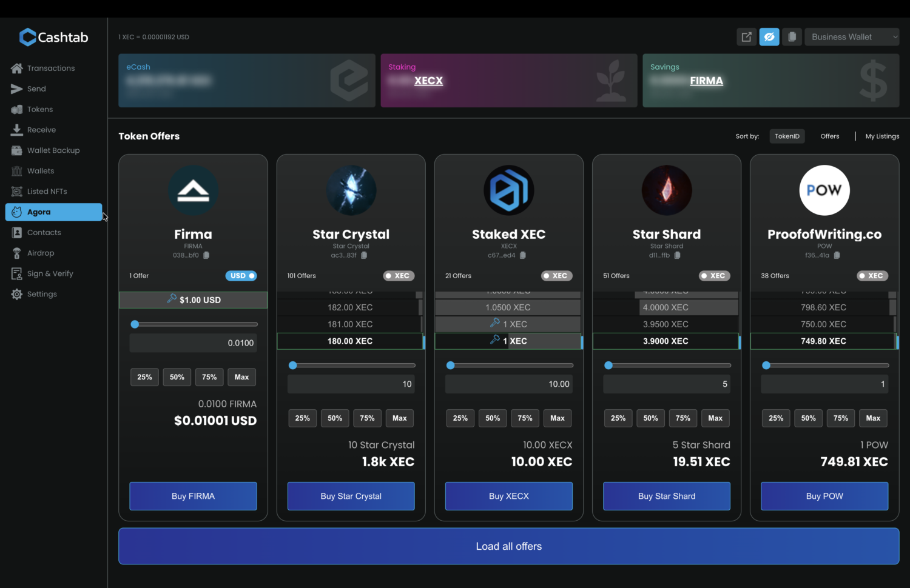Viewport: 910px width, 588px height.
Task: Select Tokens in the sidebar
Action: point(40,109)
